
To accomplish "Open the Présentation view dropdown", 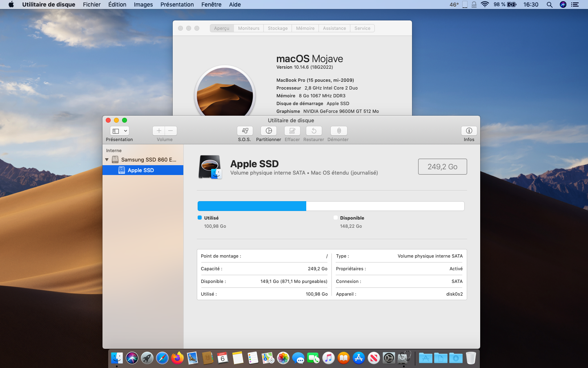I will click(x=120, y=131).
